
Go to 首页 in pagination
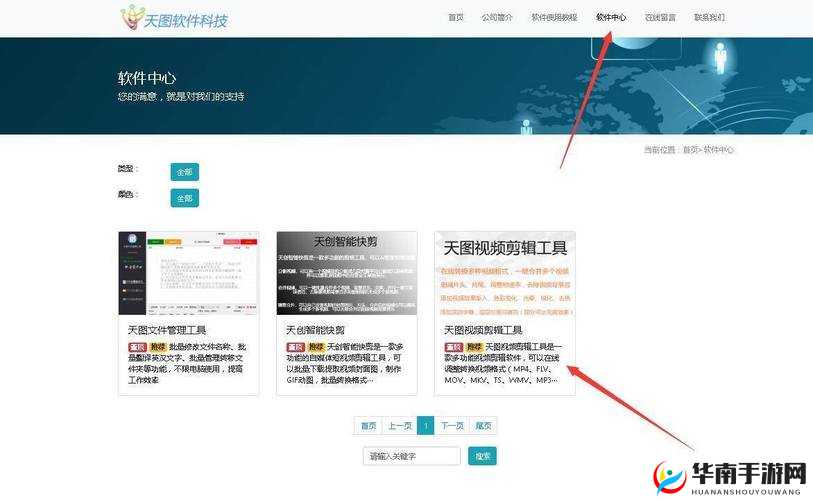368,426
